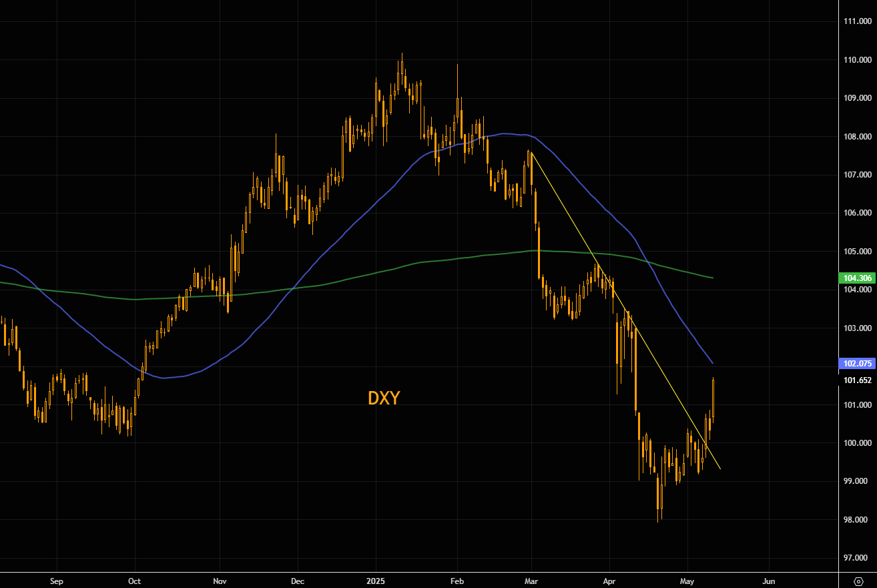Click the blue 102.075 price label
This screenshot has height=588, width=877.
pyautogui.click(x=857, y=364)
